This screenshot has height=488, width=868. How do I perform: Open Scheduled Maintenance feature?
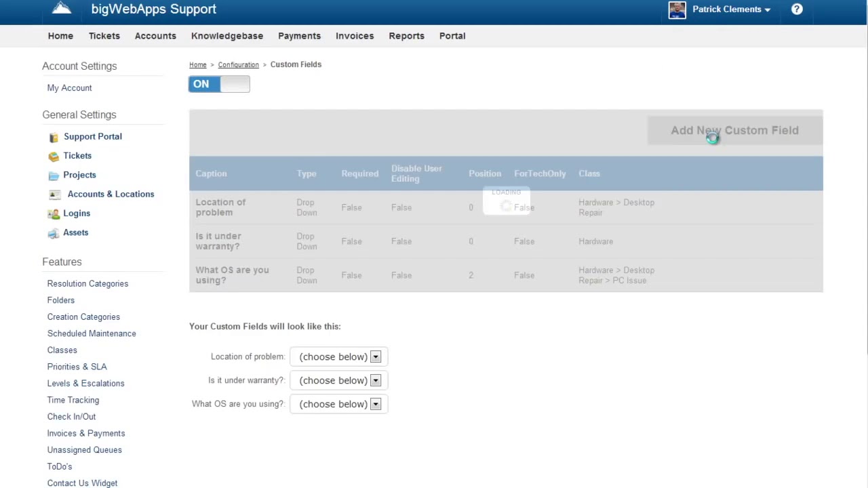click(92, 333)
